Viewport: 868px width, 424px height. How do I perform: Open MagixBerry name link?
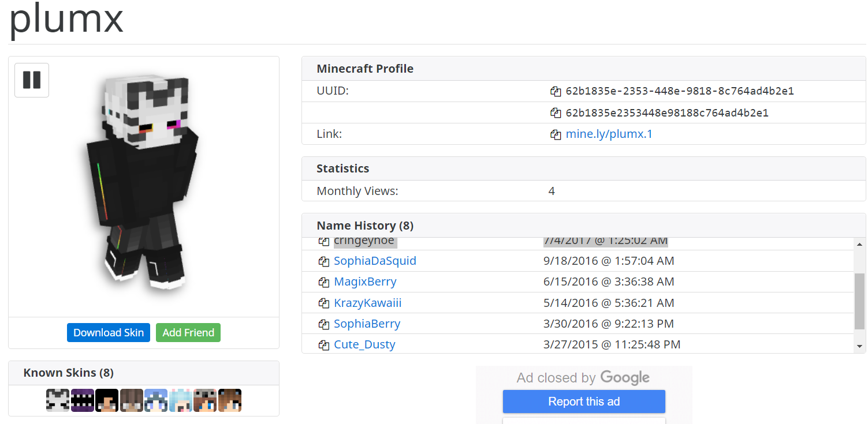pyautogui.click(x=365, y=282)
